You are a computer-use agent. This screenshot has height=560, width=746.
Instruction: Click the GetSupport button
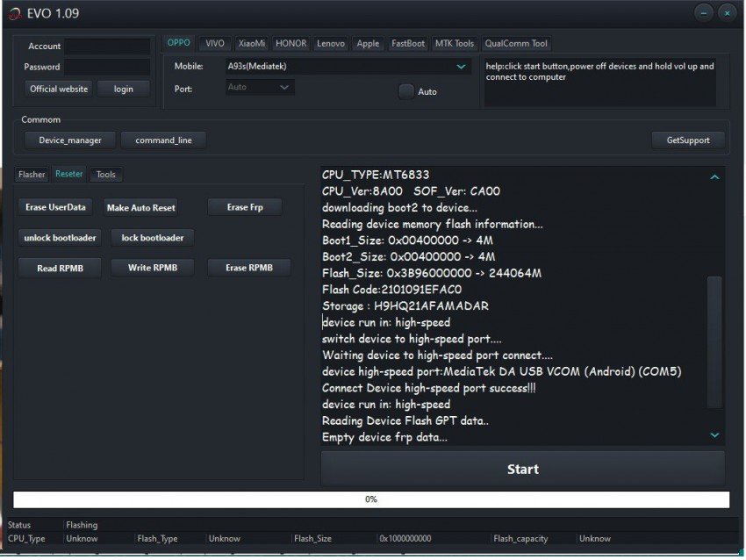[688, 140]
